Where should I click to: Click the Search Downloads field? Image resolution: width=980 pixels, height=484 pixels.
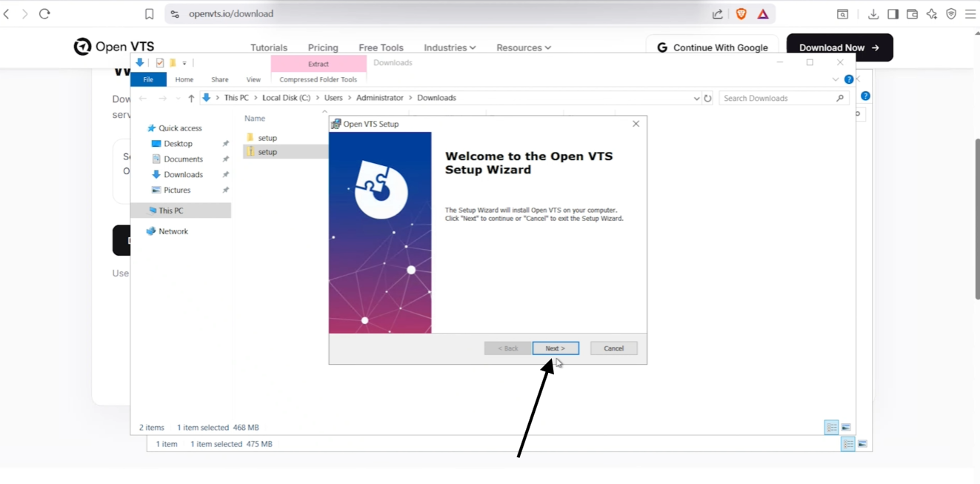[x=778, y=98]
